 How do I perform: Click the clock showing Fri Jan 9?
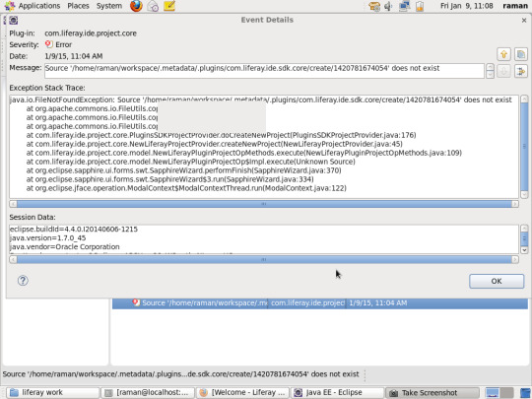(x=467, y=6)
